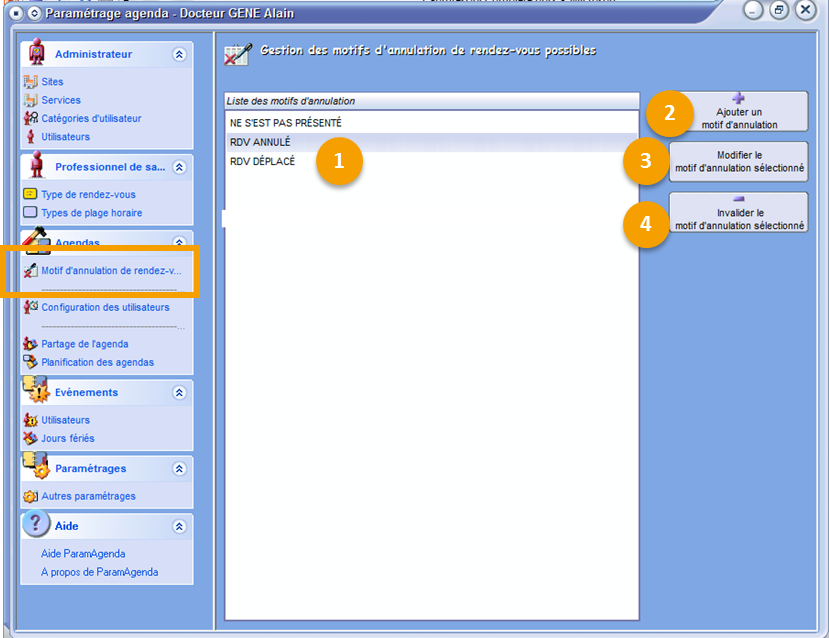This screenshot has height=638, width=829.
Task: Click the Professionnel de santé header icon
Action: pyautogui.click(x=36, y=165)
